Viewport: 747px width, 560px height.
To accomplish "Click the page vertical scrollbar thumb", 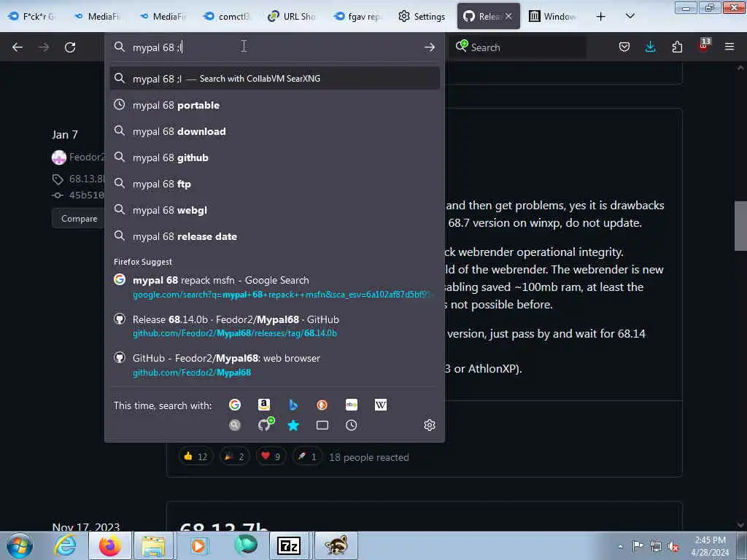I will click(740, 226).
